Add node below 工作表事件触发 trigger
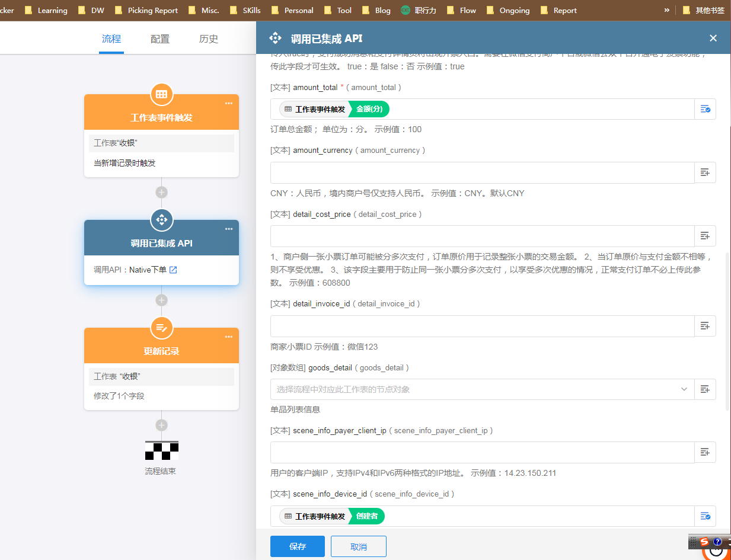The width and height of the screenshot is (731, 560). pyautogui.click(x=161, y=193)
